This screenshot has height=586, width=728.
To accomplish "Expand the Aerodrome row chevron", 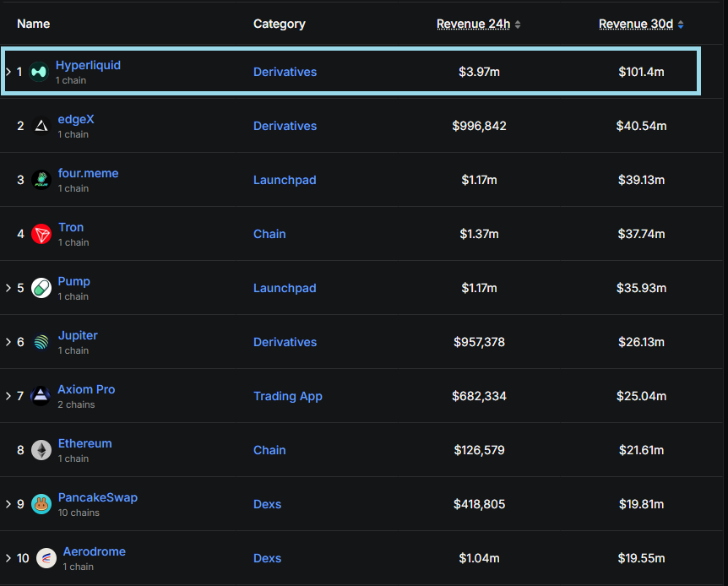I will pos(8,558).
